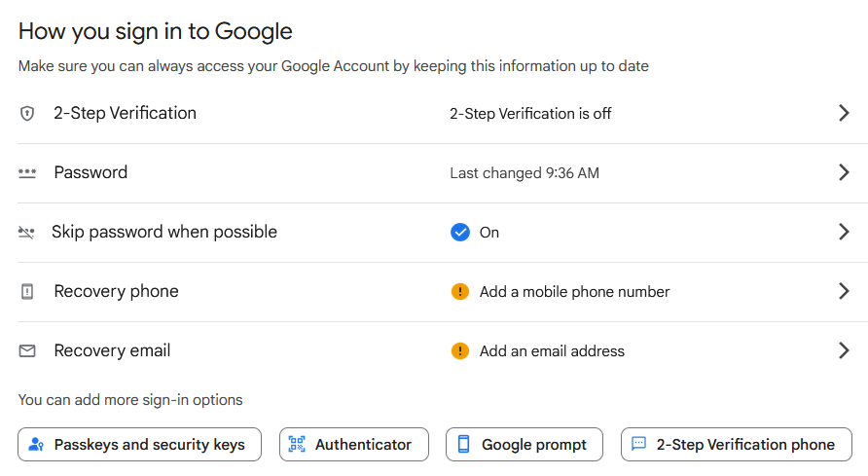Click the 'Last changed 9:36 AM' text
This screenshot has height=476, width=868.
click(x=524, y=173)
